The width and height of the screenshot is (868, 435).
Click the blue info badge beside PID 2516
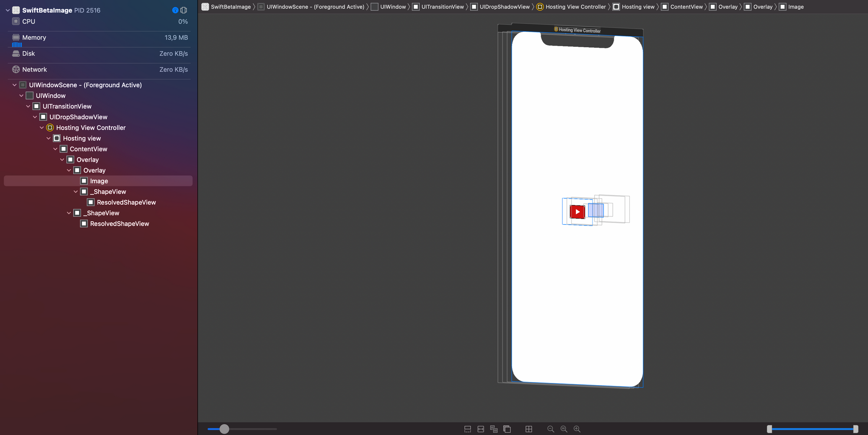tap(175, 10)
